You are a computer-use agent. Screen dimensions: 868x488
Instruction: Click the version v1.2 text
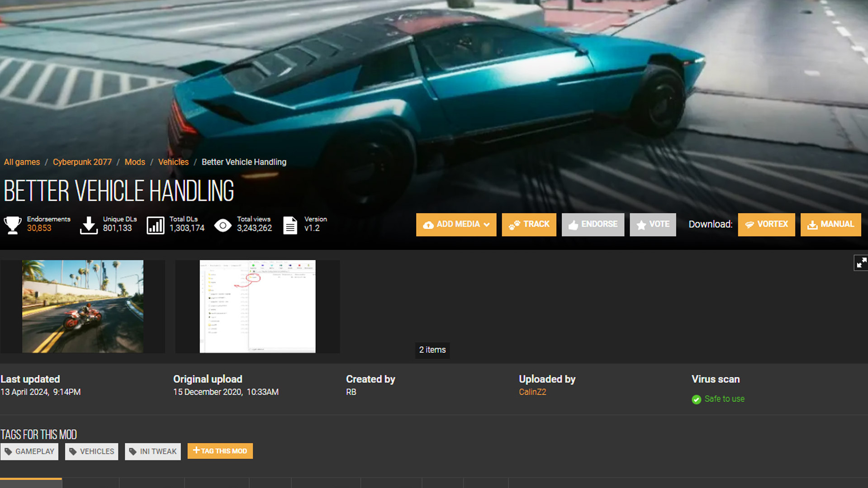tap(312, 228)
